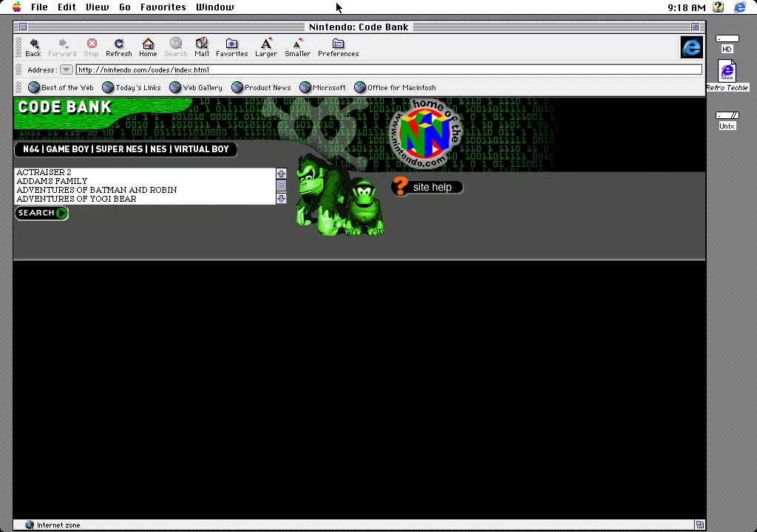Go to Home via toolbar icon
The width and height of the screenshot is (757, 532).
148,47
